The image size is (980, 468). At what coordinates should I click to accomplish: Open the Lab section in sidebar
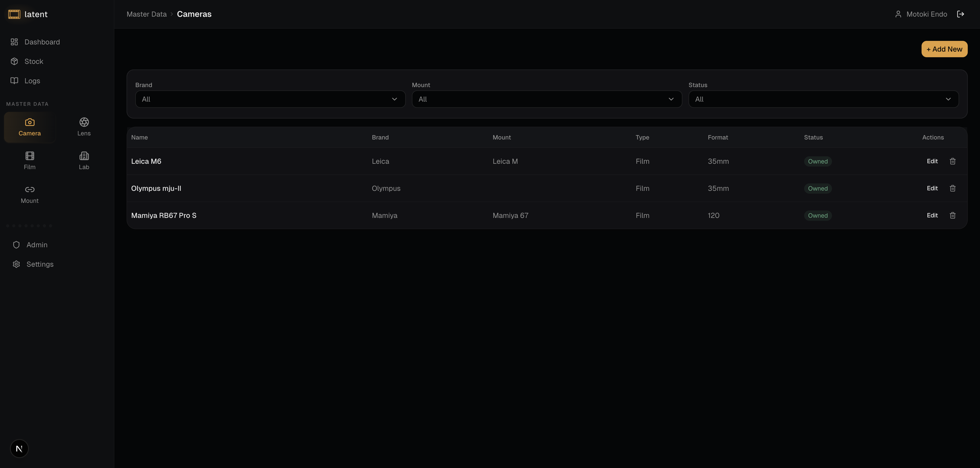[84, 160]
